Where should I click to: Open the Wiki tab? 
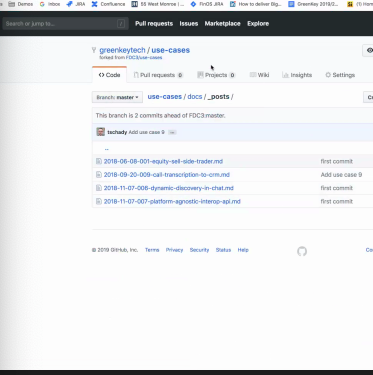coord(260,75)
